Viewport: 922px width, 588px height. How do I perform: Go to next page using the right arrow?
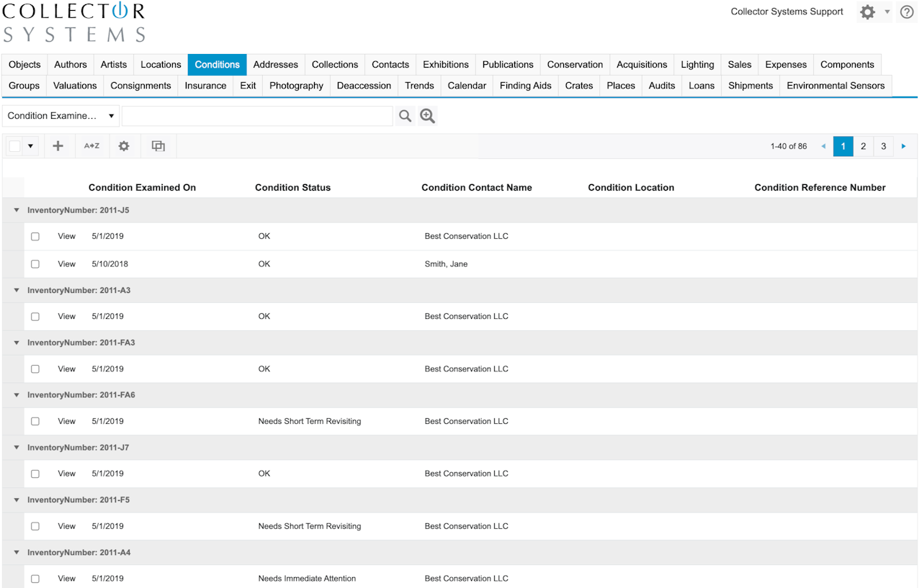click(x=904, y=146)
